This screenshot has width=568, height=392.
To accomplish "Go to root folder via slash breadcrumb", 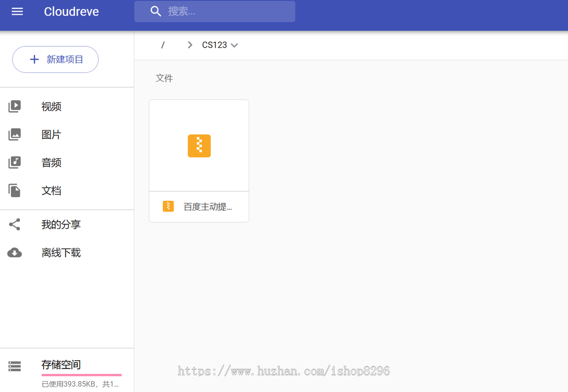I will pos(163,45).
